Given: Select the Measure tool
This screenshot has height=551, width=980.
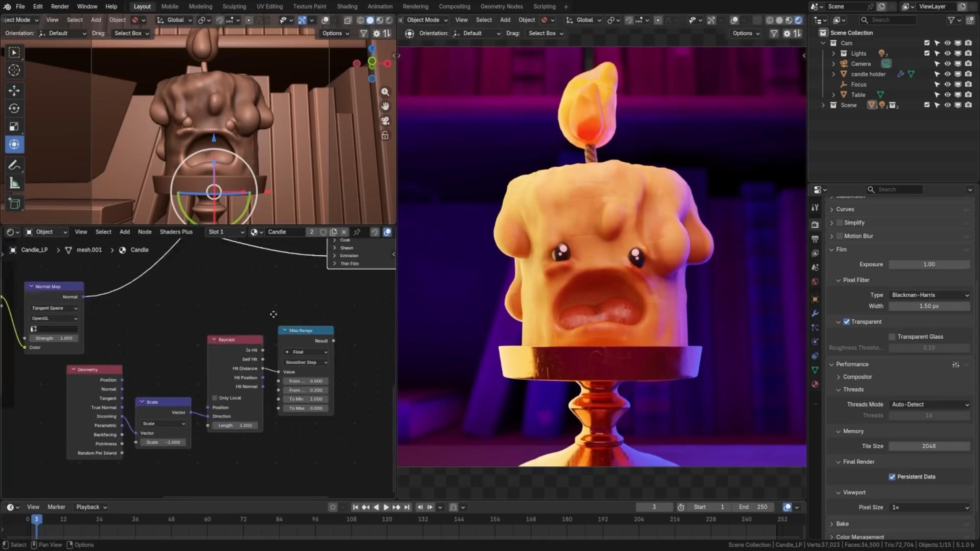Looking at the screenshot, I should 14,183.
